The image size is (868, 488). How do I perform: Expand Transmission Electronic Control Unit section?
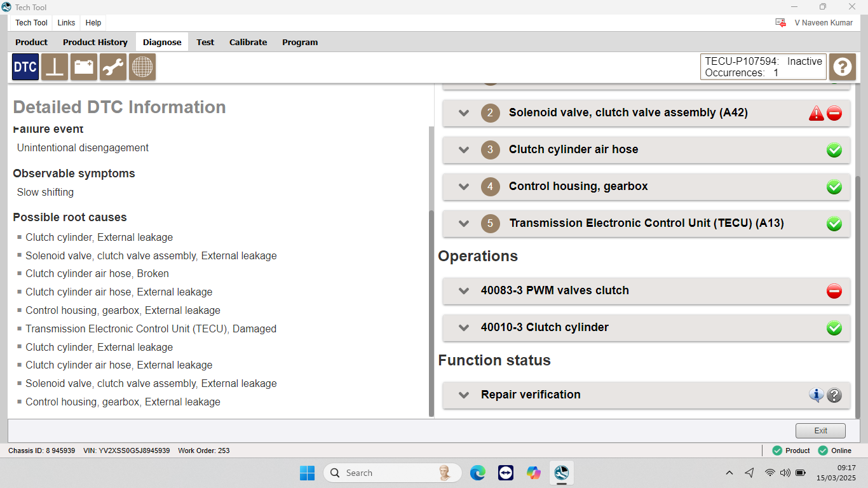pos(464,224)
